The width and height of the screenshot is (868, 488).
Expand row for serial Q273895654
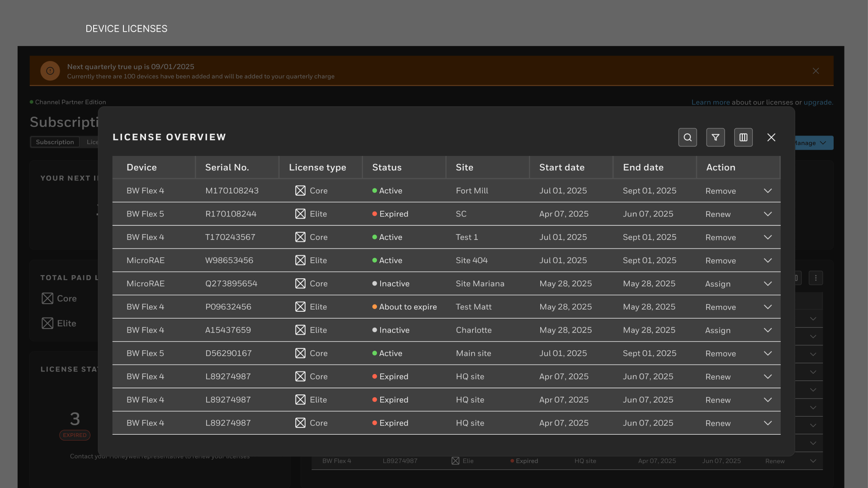(768, 284)
